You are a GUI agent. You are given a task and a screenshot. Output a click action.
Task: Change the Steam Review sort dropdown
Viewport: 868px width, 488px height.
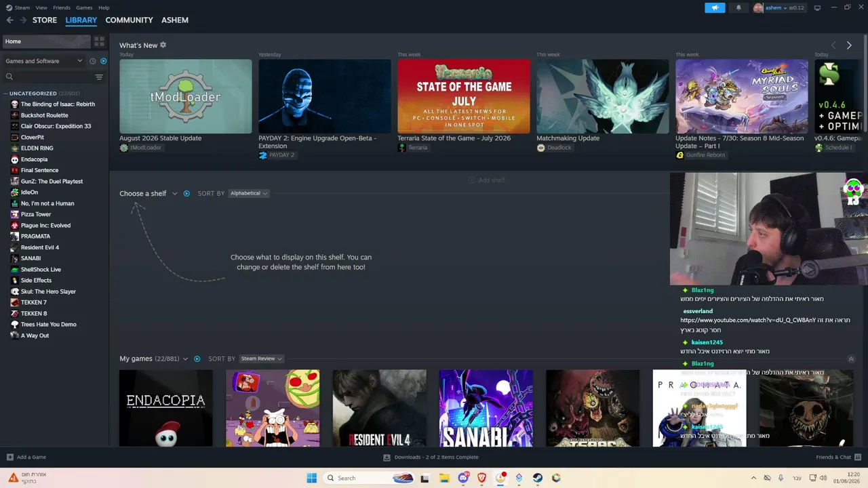tap(261, 359)
